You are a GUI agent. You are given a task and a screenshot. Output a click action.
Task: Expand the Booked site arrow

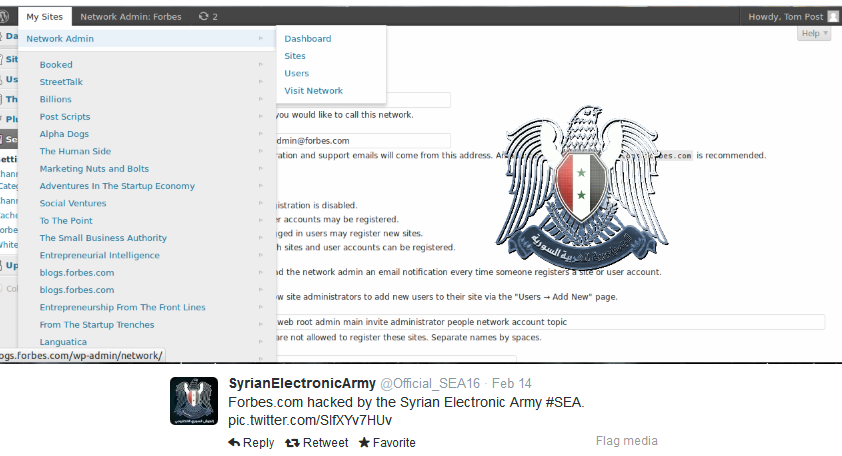(260, 64)
